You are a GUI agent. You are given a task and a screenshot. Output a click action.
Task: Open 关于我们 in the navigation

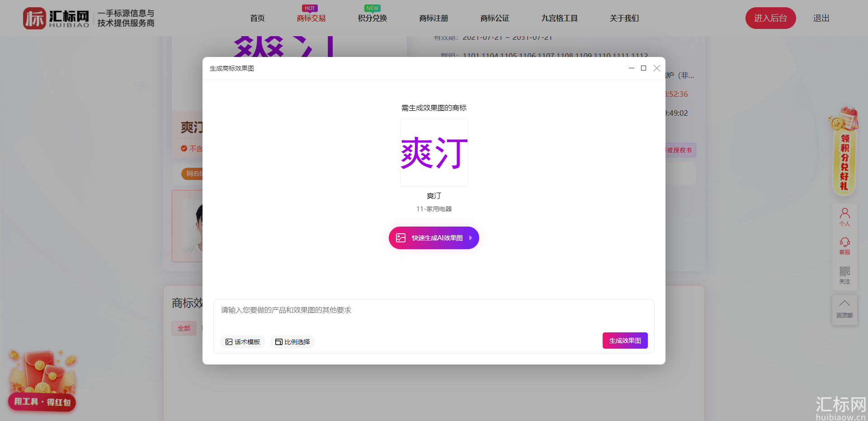point(624,18)
